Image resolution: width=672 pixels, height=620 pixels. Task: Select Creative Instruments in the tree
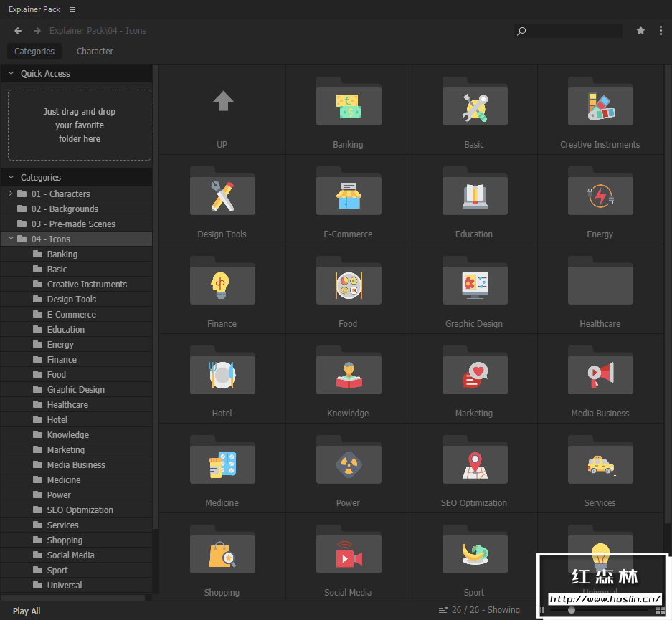point(76,285)
